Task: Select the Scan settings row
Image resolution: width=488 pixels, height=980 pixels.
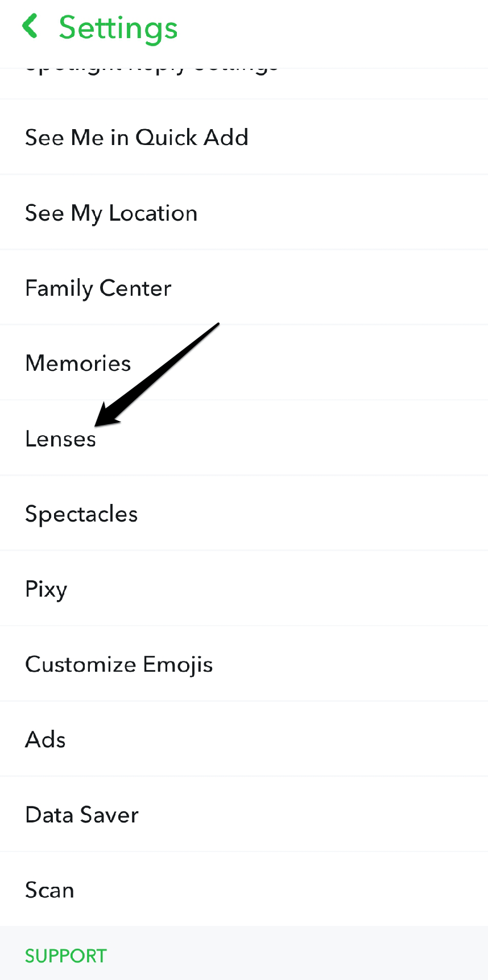Action: coord(49,889)
